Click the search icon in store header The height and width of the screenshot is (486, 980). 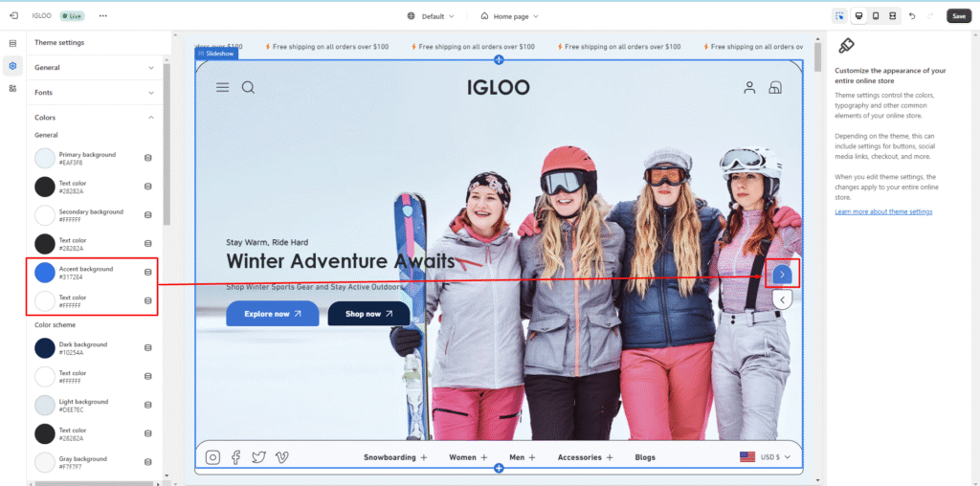tap(248, 88)
